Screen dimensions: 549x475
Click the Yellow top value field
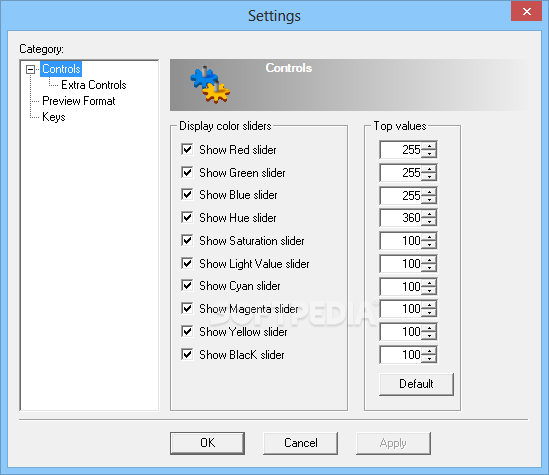[x=401, y=331]
